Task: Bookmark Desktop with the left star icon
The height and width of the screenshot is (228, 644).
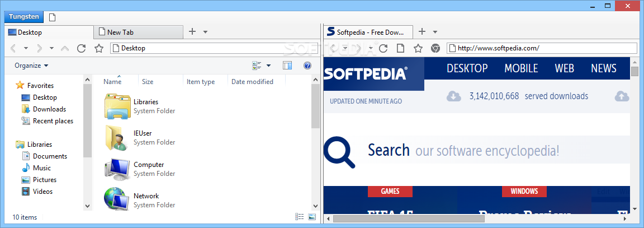Action: tap(99, 49)
